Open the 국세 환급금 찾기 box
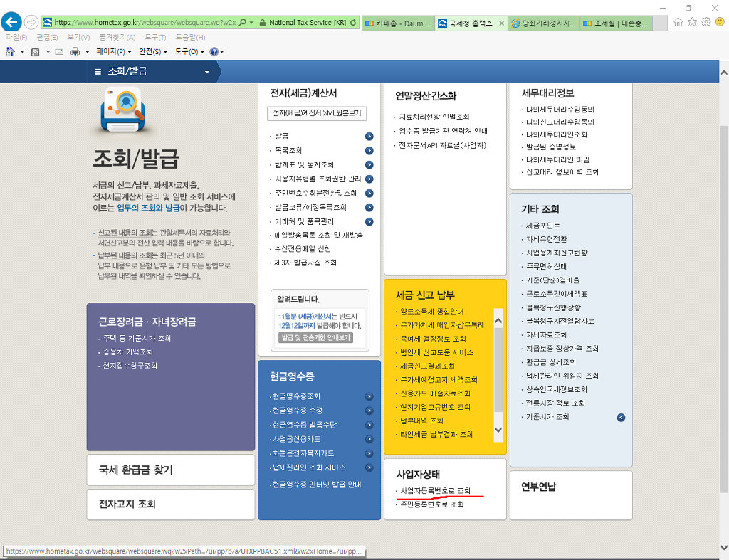This screenshot has width=729, height=560. 170,470
